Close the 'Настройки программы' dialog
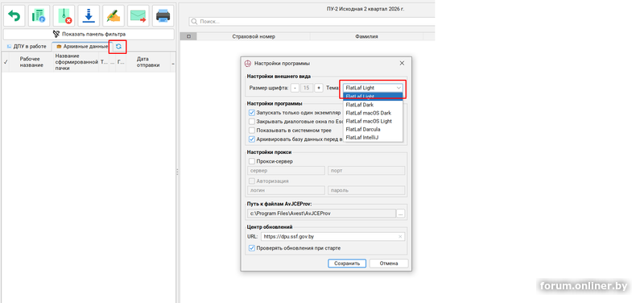The width and height of the screenshot is (644, 303). [x=402, y=64]
